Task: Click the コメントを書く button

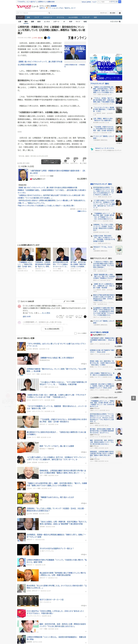Action: point(69,301)
